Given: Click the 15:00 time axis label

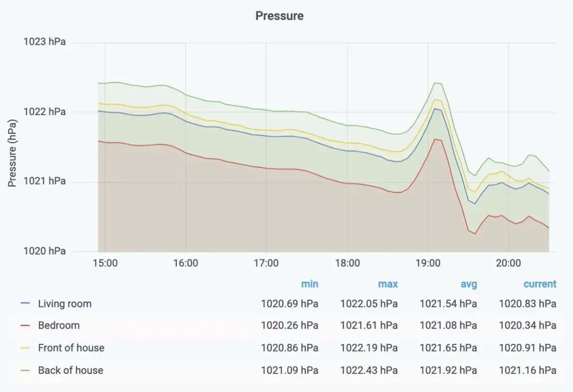Looking at the screenshot, I should 105,263.
